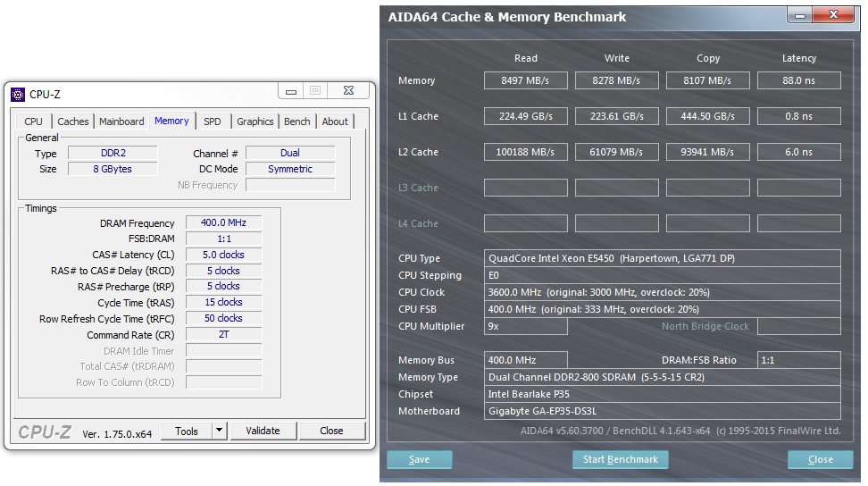Image resolution: width=868 pixels, height=486 pixels.
Task: Click the Close button in AIDA64
Action: (820, 459)
